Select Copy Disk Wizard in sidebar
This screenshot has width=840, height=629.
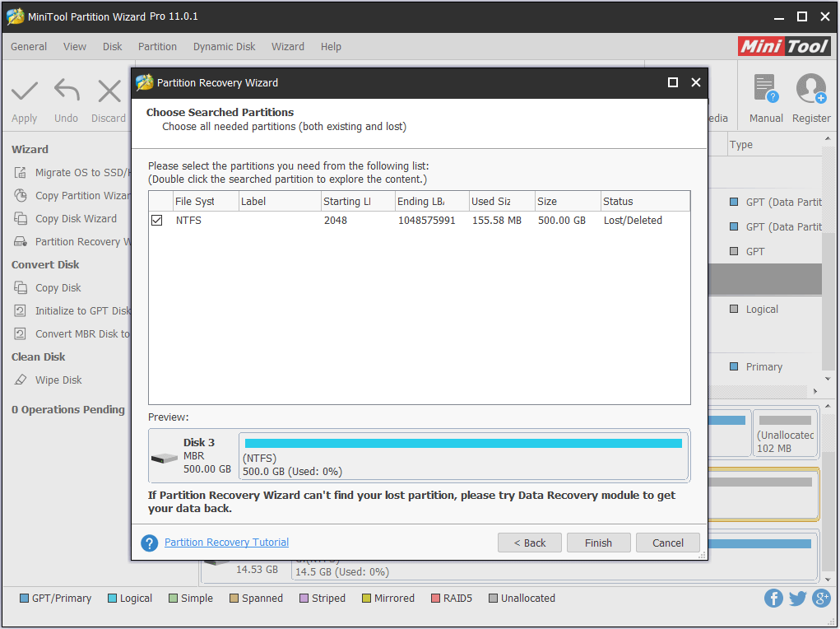tap(76, 219)
